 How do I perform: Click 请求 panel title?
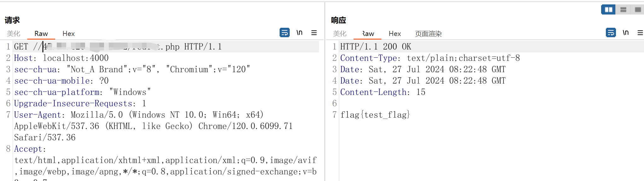(x=12, y=20)
